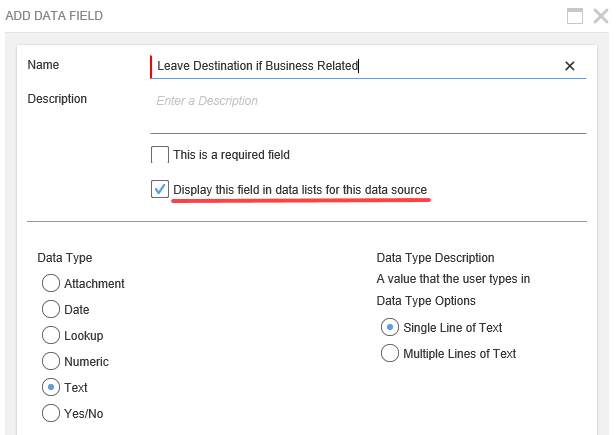Select the Numeric data type
Image resolution: width=616 pixels, height=435 pixels.
[x=51, y=362]
